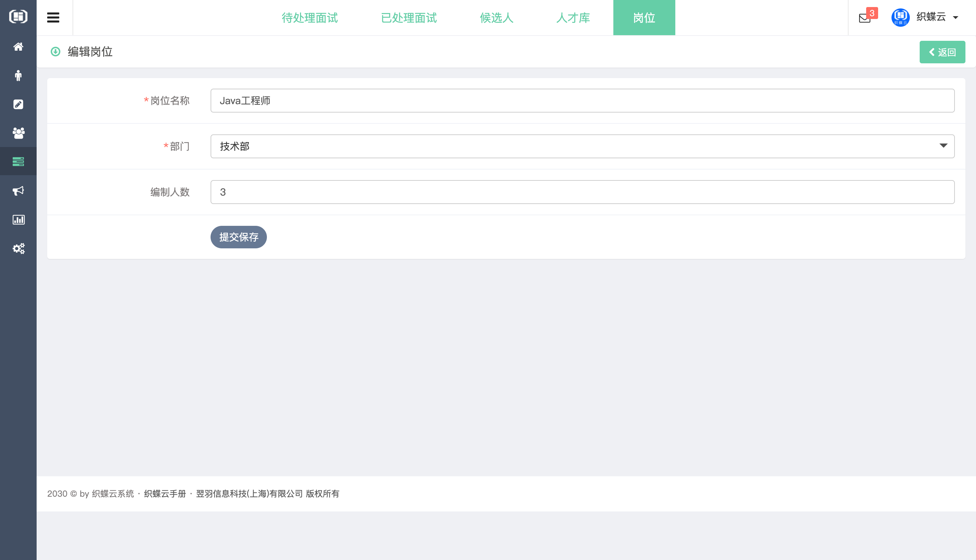Click the 织蝶云 logo in the top-left corner

18,17
